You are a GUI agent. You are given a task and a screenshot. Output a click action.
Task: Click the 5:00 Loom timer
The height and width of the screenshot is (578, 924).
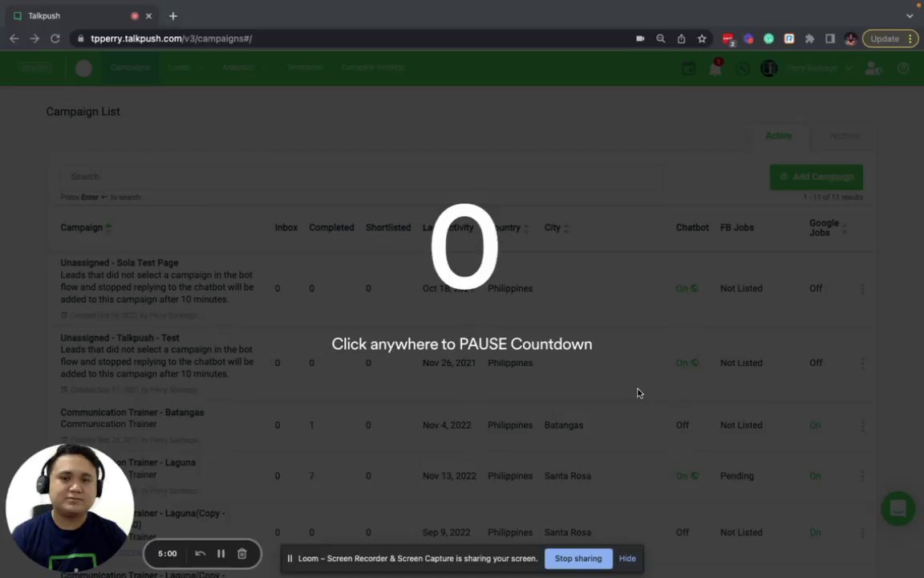click(168, 553)
